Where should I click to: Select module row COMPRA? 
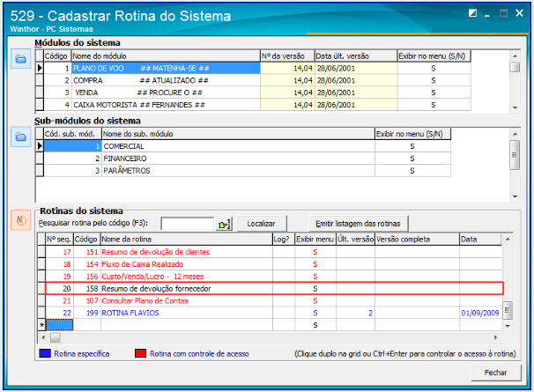click(x=254, y=81)
